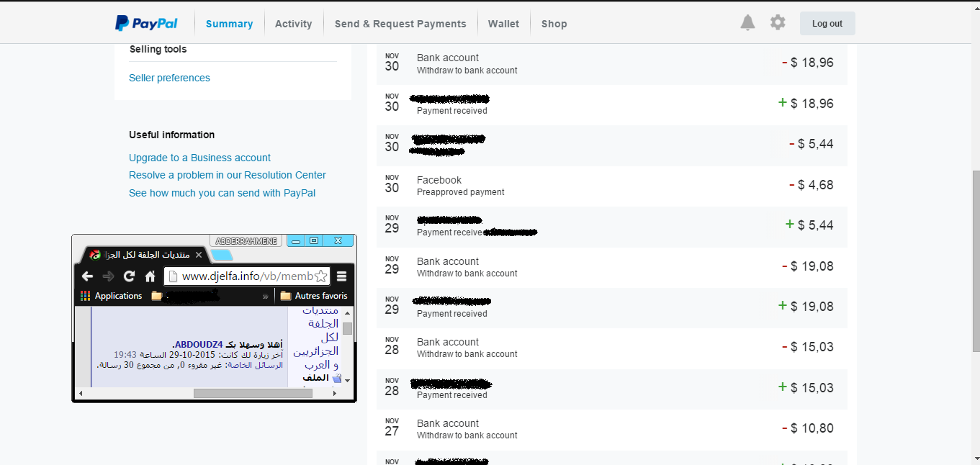Screen dimensions: 980x465
Task: Click Useful information heading
Action: coord(172,135)
